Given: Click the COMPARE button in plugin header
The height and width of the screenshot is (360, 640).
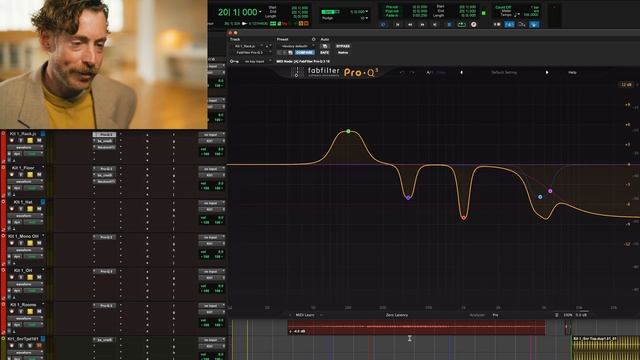Looking at the screenshot, I should point(304,53).
